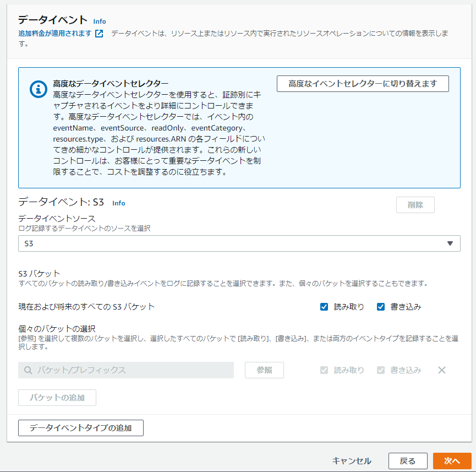Toggle 書き込み checkbox for individual bucket row
Image resolution: width=476 pixels, height=472 pixels.
point(381,370)
